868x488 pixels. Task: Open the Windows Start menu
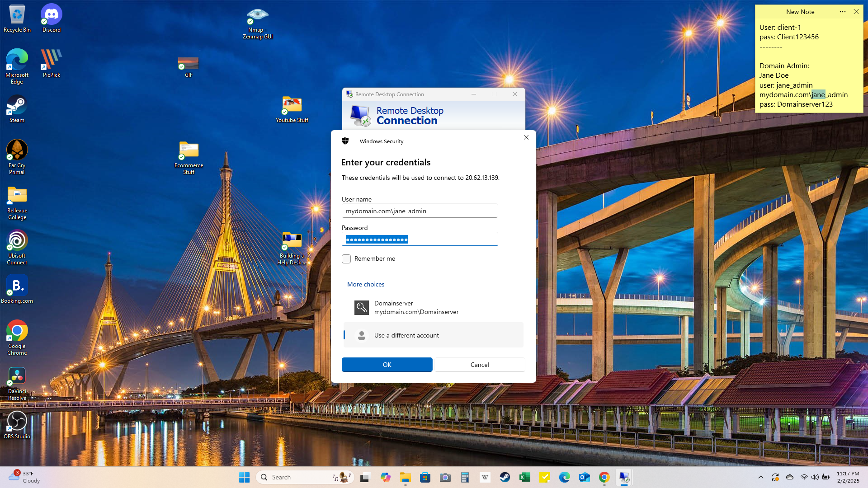click(x=244, y=477)
